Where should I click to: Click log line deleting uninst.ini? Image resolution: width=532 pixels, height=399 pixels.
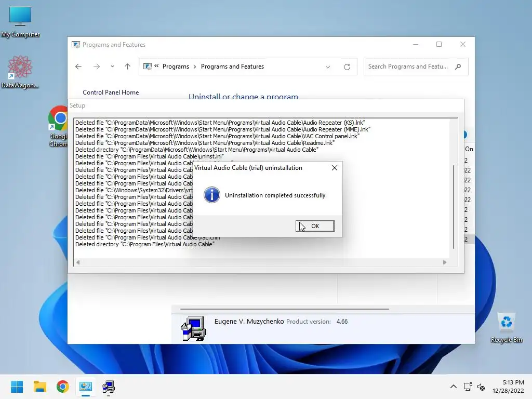pos(150,156)
